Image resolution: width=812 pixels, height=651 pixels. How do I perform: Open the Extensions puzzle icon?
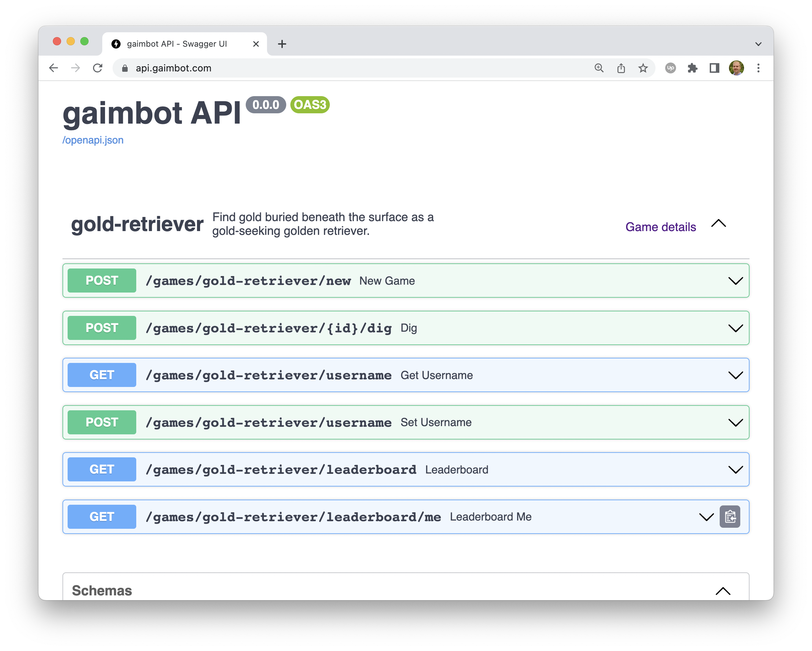692,68
